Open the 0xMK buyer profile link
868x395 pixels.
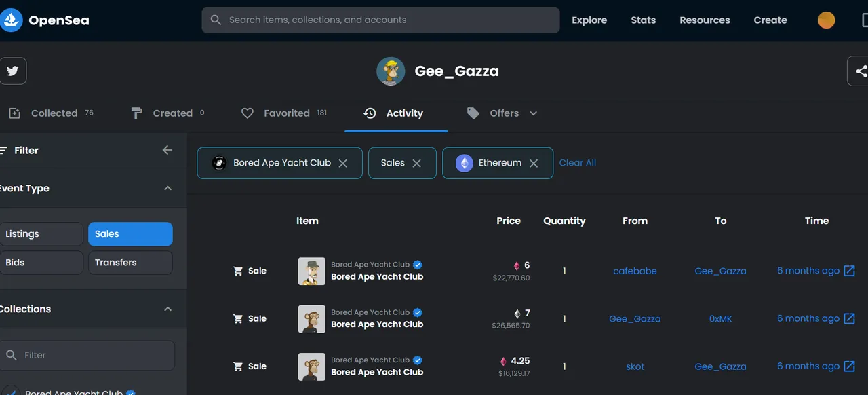[x=720, y=318]
